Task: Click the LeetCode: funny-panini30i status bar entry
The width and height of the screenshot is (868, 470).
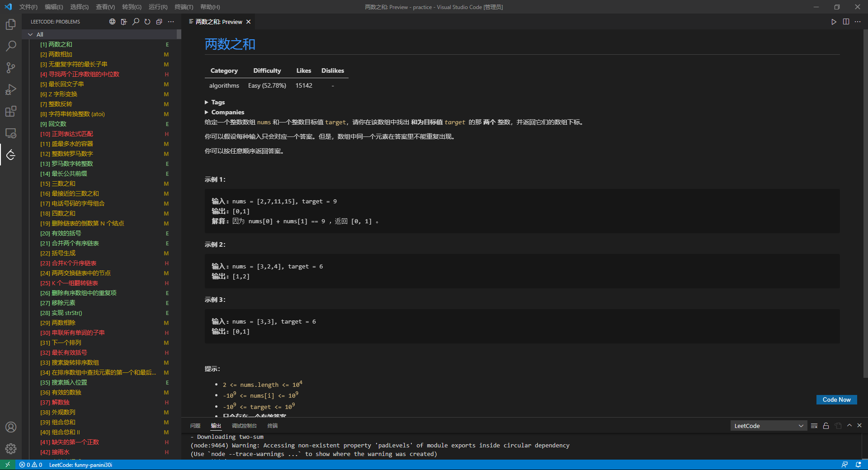Action: 80,465
